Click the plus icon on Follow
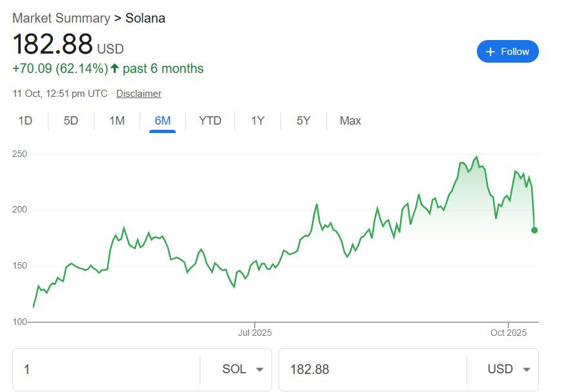This screenshot has width=588, height=392. click(490, 52)
